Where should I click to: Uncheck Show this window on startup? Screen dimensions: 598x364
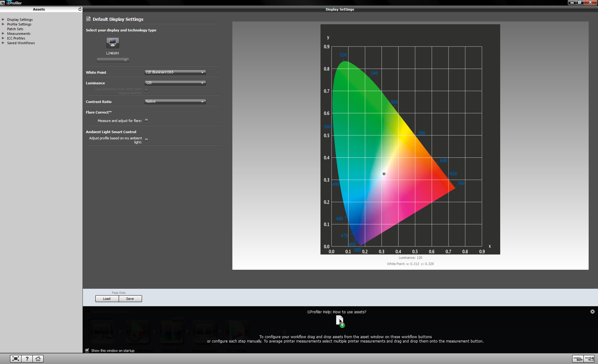click(x=87, y=351)
